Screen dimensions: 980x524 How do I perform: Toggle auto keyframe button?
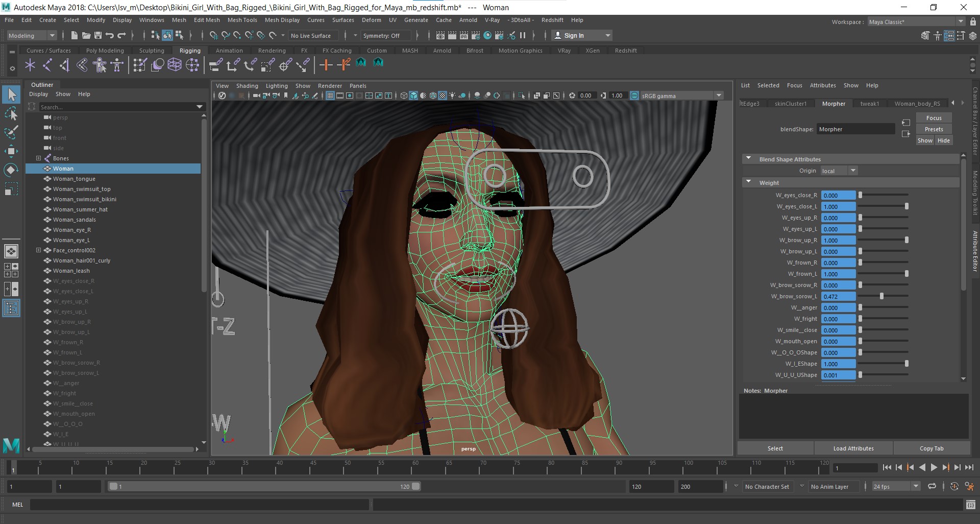click(x=954, y=486)
